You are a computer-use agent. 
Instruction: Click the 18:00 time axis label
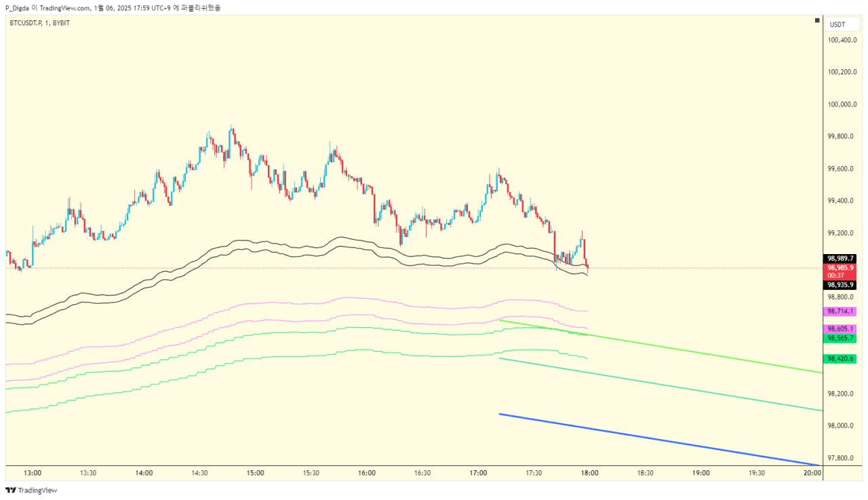coord(589,473)
